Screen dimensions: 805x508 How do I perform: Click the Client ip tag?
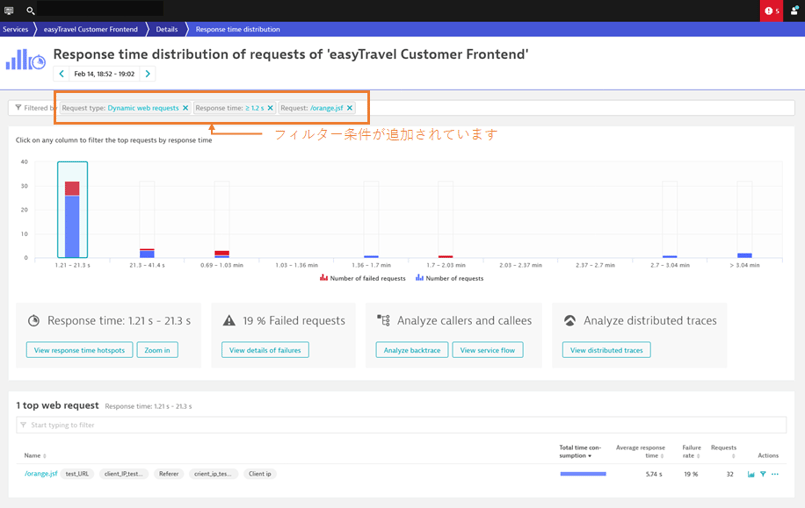pos(260,474)
